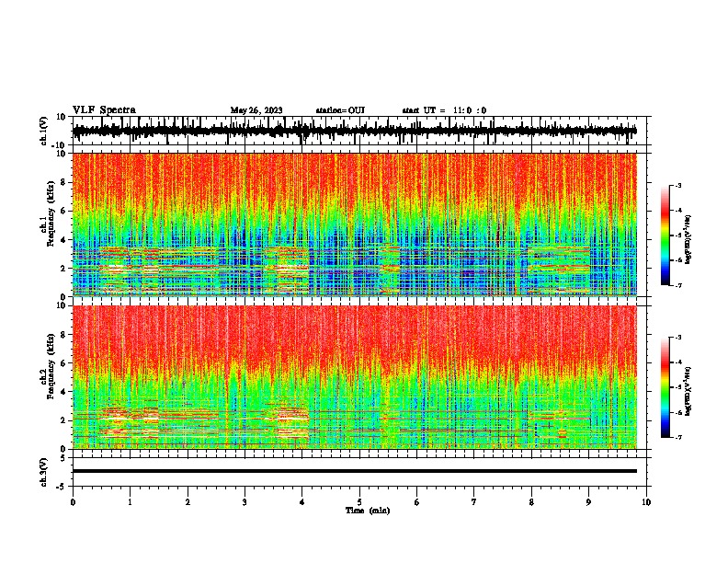This screenshot has height=563, width=728.
Task: Click the '-3' label on ch.2 color scale
Action: 678,338
